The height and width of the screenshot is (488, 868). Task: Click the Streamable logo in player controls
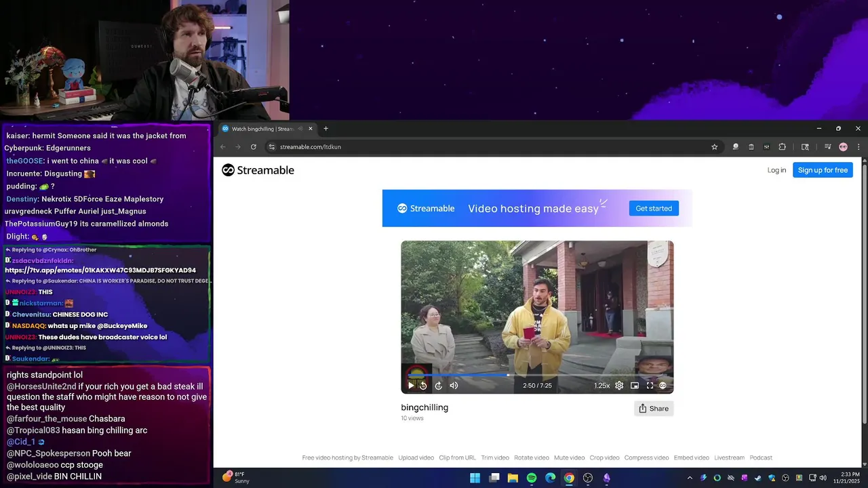tap(663, 386)
